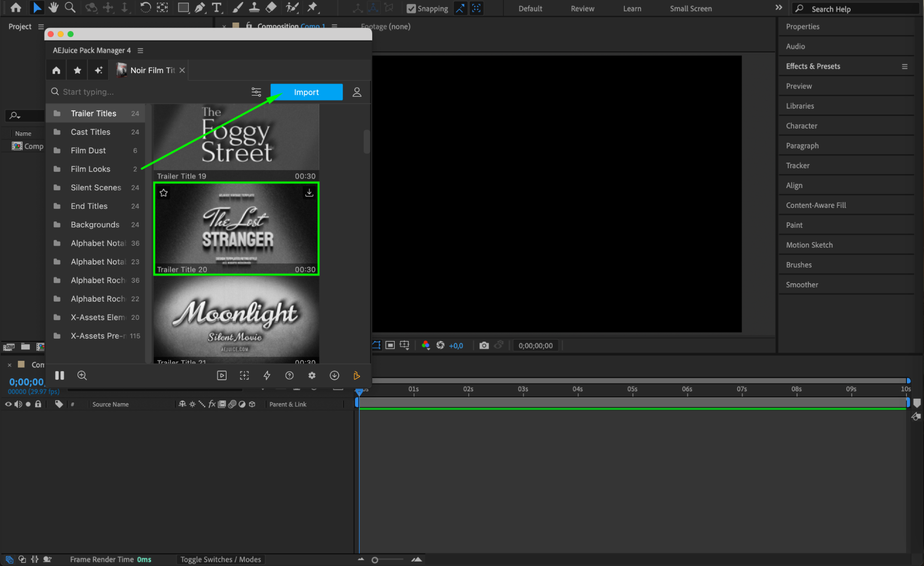The height and width of the screenshot is (566, 924).
Task: Select the Pen tool in toolbar
Action: 200,7
